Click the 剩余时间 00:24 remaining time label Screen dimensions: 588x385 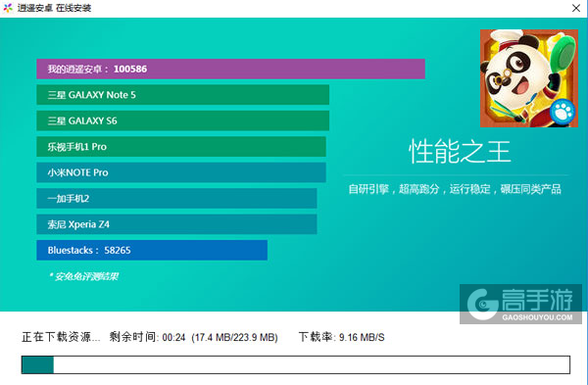(x=147, y=337)
